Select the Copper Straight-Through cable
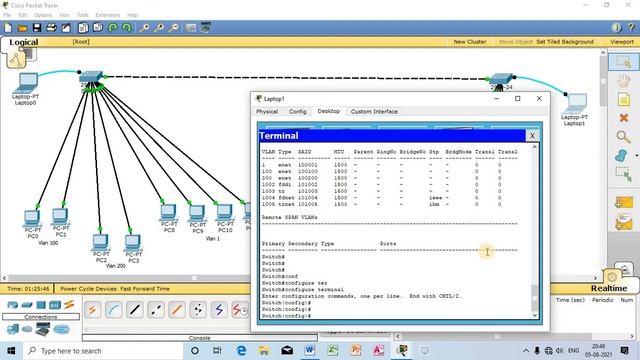The height and width of the screenshot is (360, 640). coord(135,310)
